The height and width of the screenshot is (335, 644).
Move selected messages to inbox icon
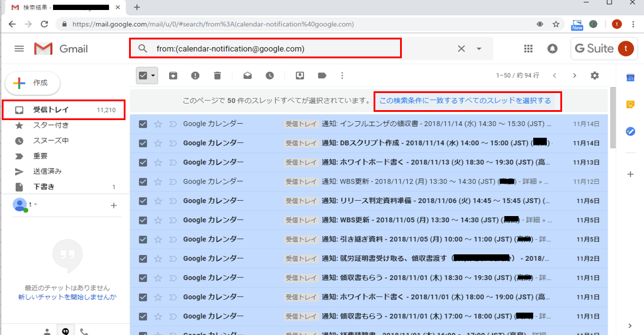click(300, 75)
